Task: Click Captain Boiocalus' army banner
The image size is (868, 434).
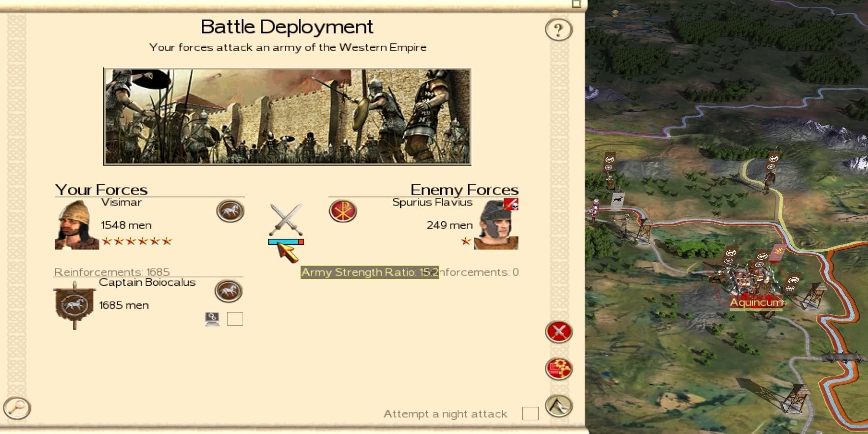Action: tap(74, 305)
